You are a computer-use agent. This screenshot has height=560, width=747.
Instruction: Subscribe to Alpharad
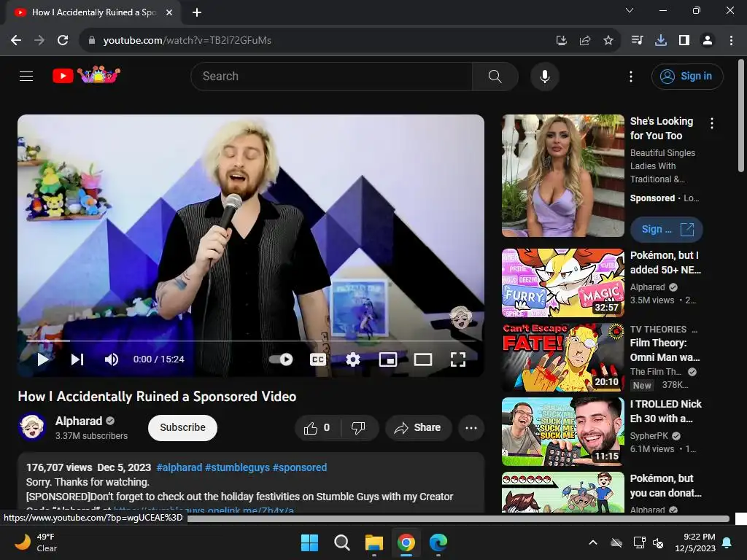(x=182, y=427)
